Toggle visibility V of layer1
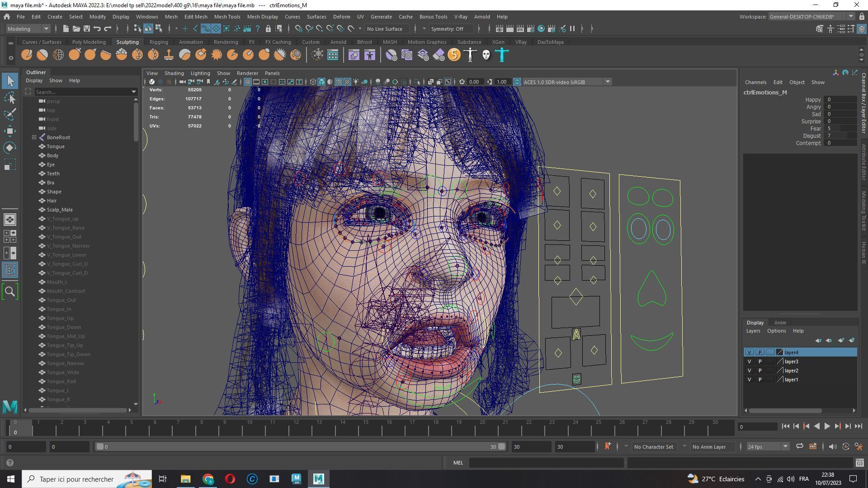Image resolution: width=868 pixels, height=488 pixels. (x=749, y=380)
